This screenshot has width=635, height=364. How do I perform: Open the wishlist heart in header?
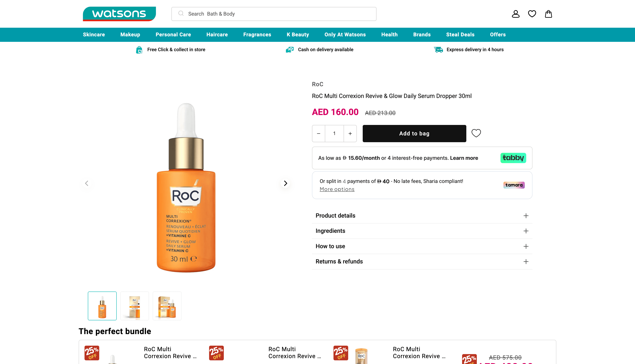[532, 14]
